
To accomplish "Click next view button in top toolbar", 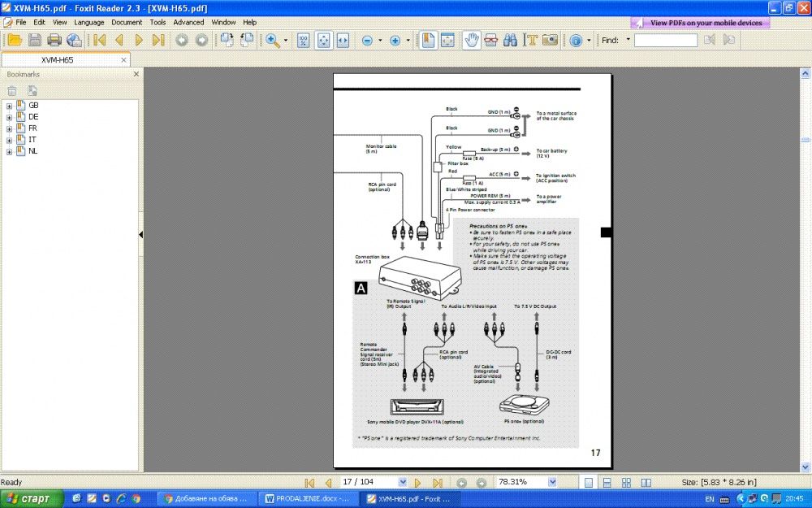I will click(x=201, y=40).
